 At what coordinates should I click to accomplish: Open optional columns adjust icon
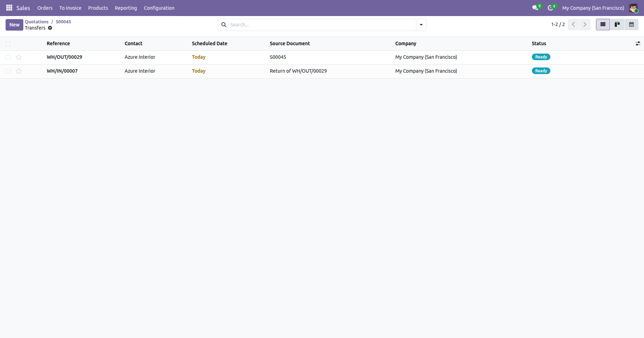coord(638,43)
